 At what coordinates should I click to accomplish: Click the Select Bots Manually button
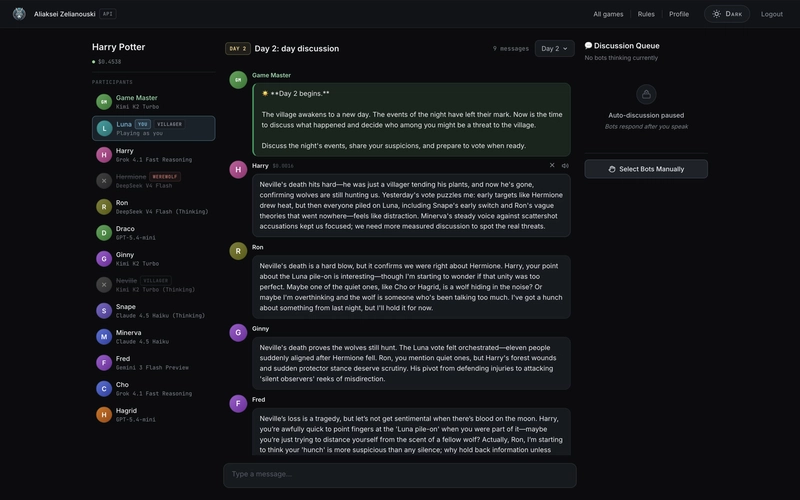pos(646,169)
